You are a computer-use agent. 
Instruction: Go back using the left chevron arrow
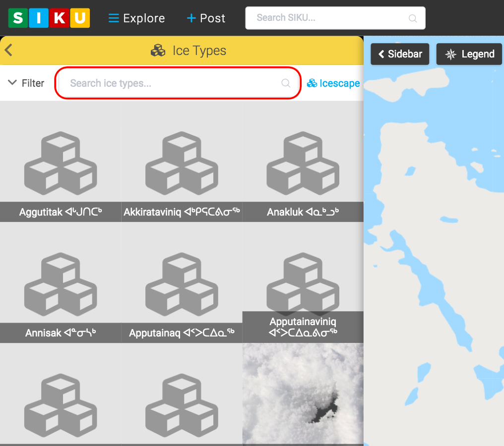pos(8,50)
